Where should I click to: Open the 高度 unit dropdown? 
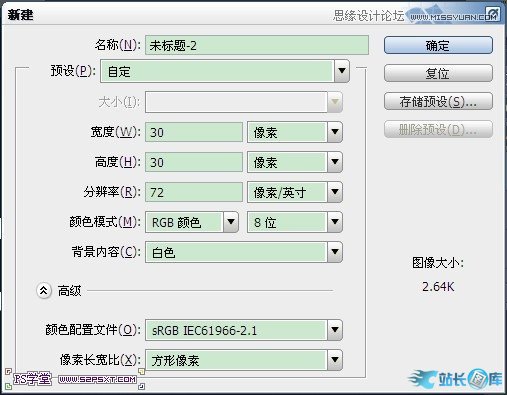(x=335, y=162)
